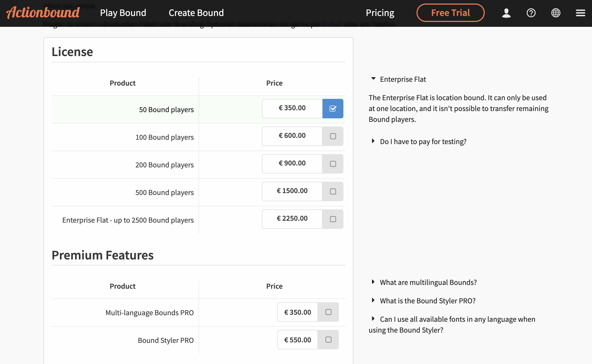592x364 pixels.
Task: Click the 'Bound Styler PRO' product label
Action: click(x=166, y=340)
